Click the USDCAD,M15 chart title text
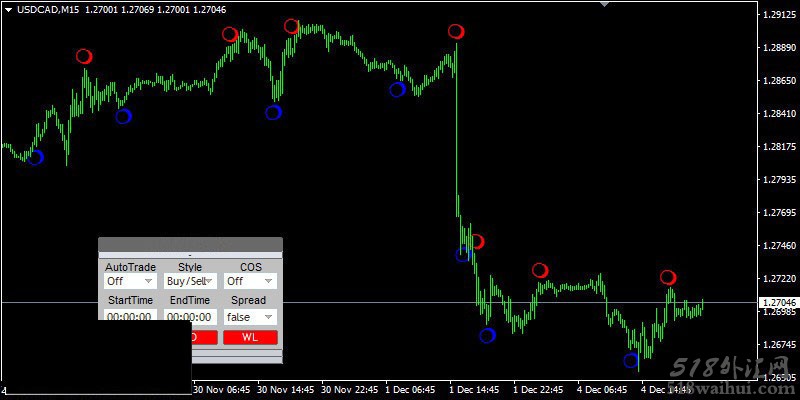Viewport: 800px width, 400px height. (x=48, y=10)
